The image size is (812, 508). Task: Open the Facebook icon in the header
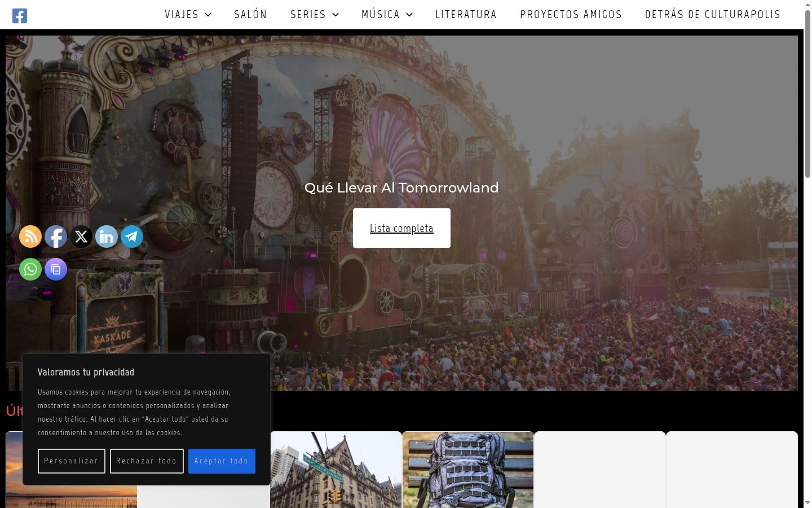[20, 16]
